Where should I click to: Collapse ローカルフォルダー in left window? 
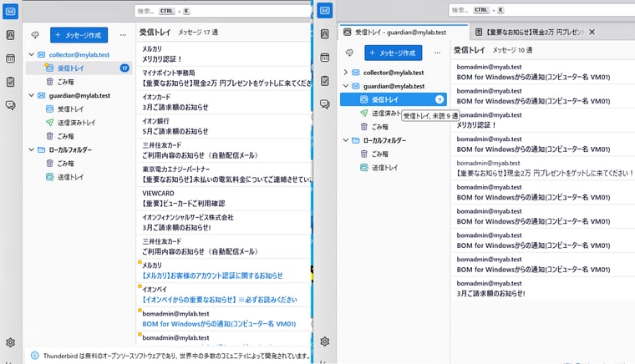tap(31, 149)
